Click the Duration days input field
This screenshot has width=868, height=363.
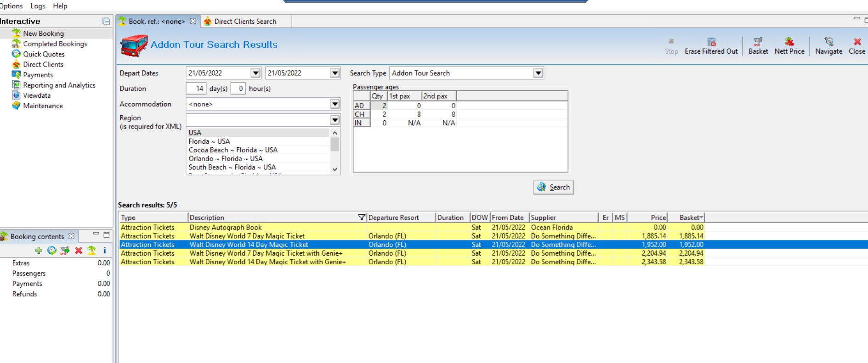tap(196, 89)
